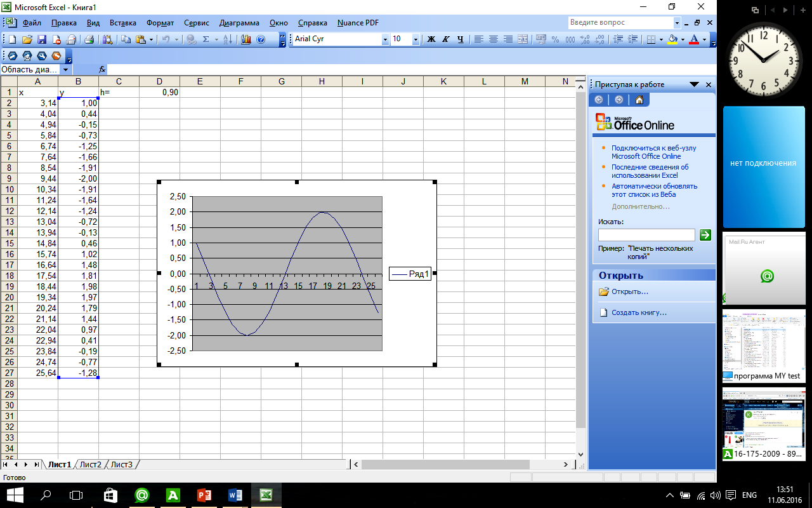Create a new workbook via toolbar icon

(11, 39)
